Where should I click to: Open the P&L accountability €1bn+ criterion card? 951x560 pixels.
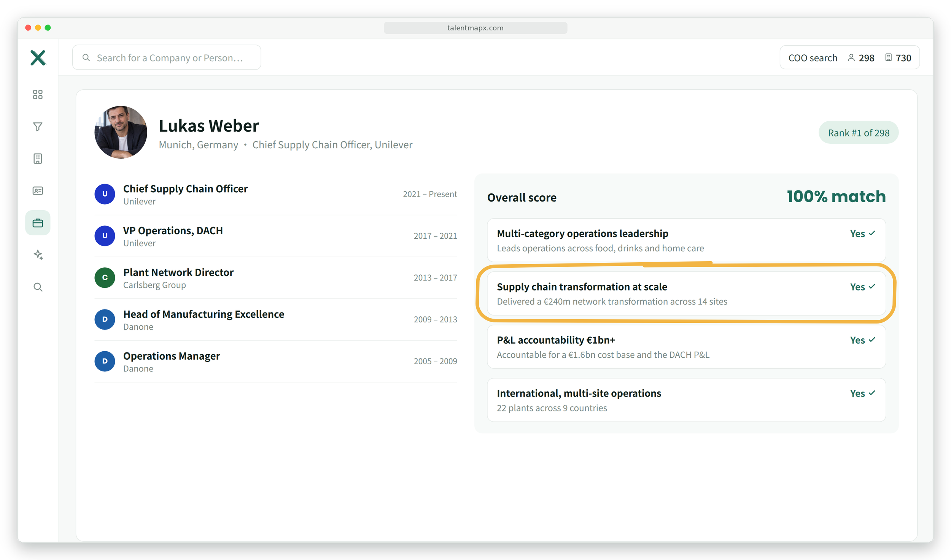click(x=686, y=347)
